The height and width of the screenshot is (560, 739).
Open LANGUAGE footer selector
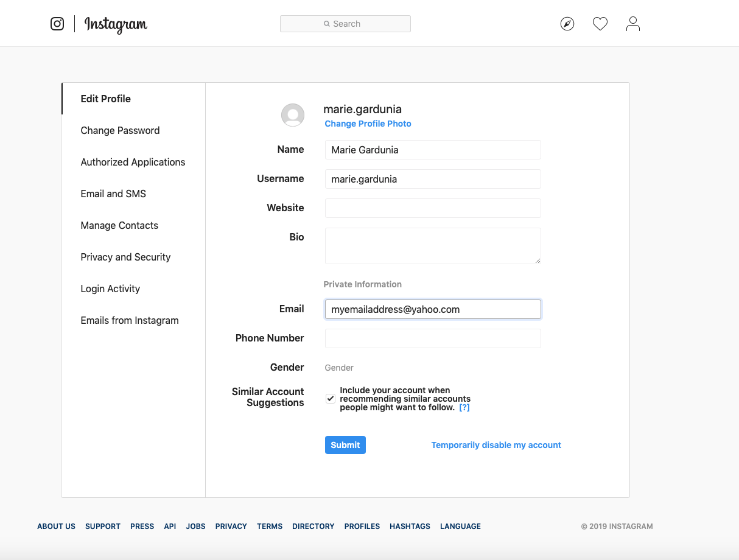click(x=460, y=527)
